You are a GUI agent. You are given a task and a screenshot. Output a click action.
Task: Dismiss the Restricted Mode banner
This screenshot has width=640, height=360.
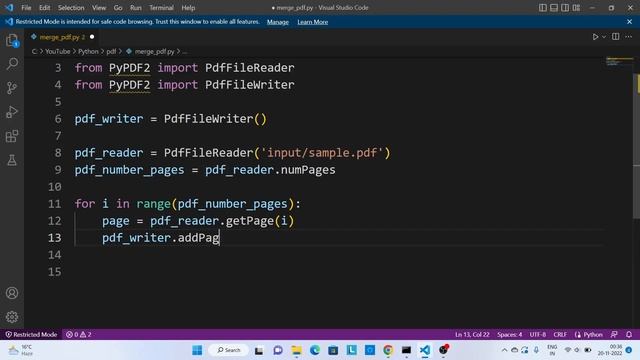click(x=629, y=22)
